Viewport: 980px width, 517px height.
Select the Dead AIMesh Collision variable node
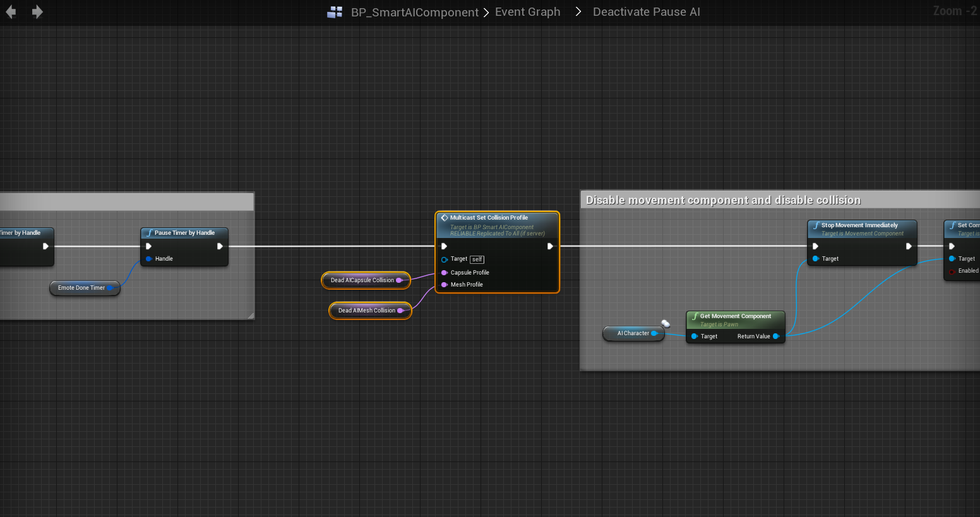367,311
